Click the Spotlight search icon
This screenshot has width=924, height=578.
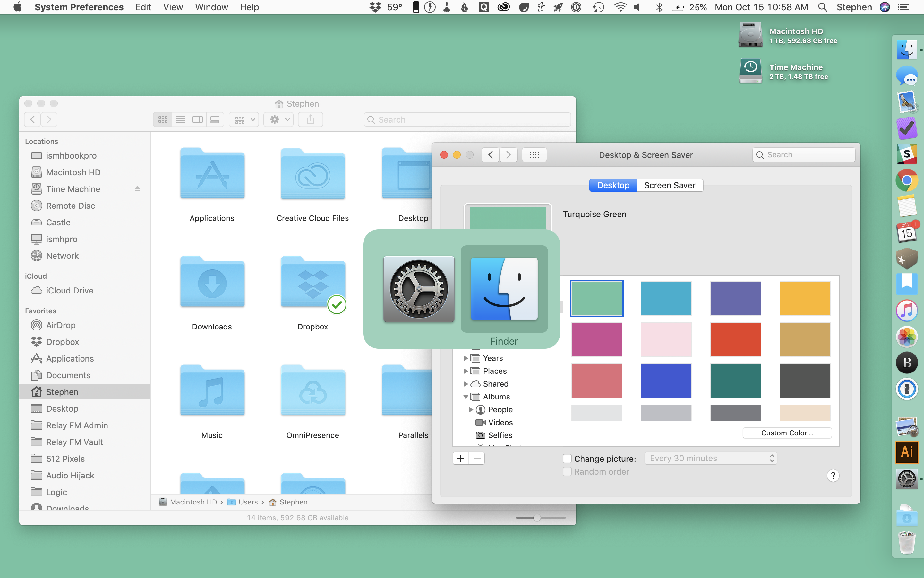pos(823,7)
